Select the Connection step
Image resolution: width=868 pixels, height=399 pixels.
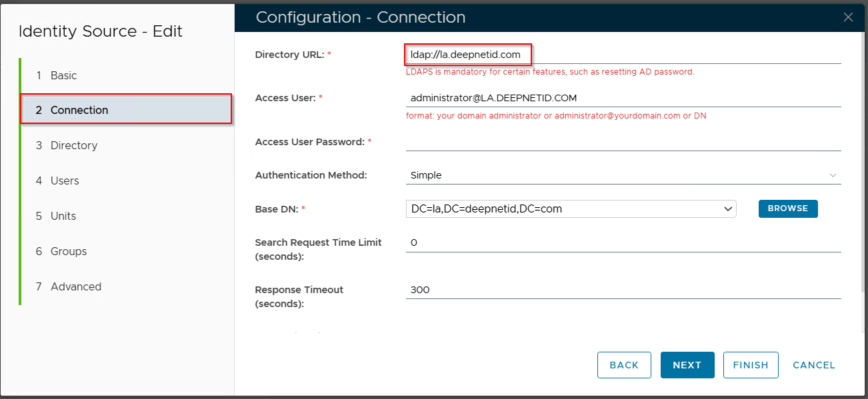[x=79, y=110]
